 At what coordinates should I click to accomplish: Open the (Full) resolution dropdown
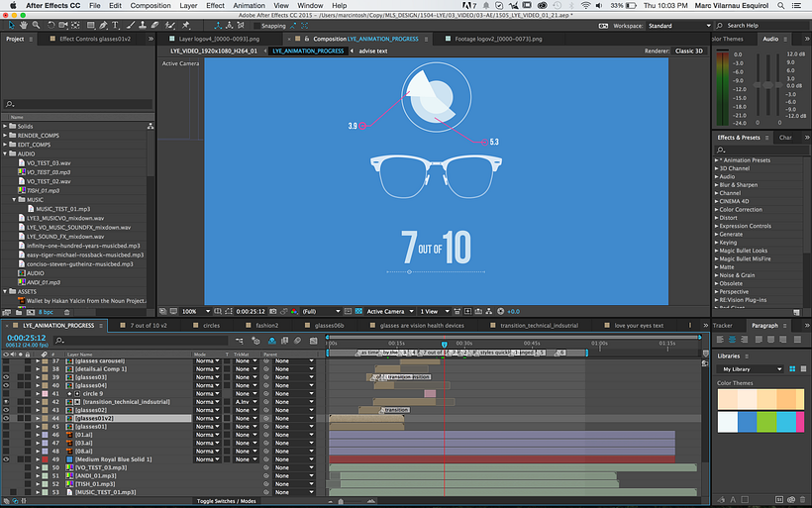(321, 312)
